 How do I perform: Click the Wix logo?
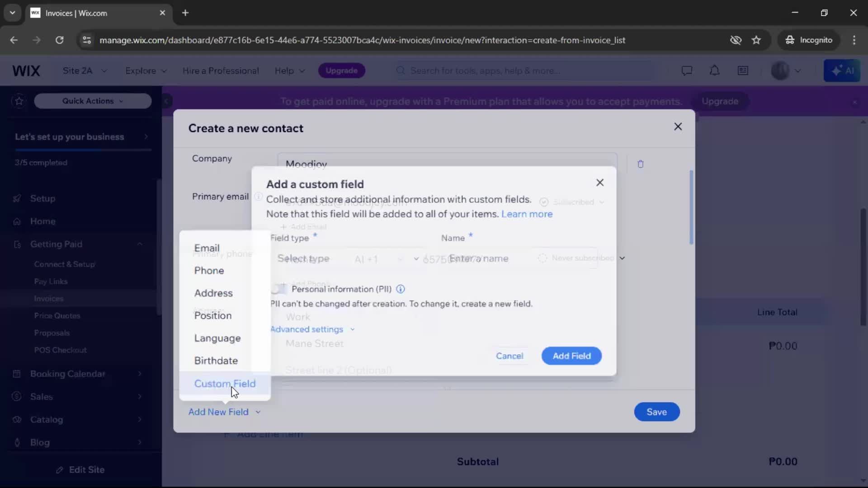26,71
